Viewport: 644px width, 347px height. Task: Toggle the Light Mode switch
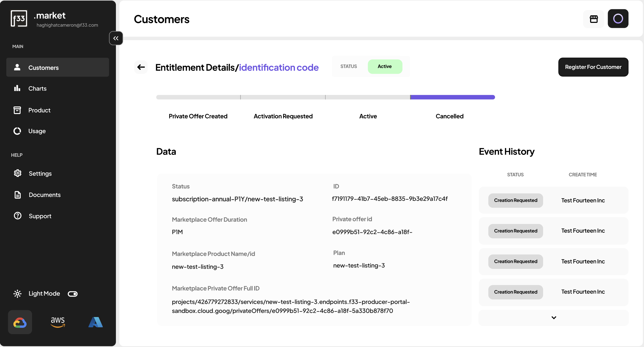[x=73, y=294]
